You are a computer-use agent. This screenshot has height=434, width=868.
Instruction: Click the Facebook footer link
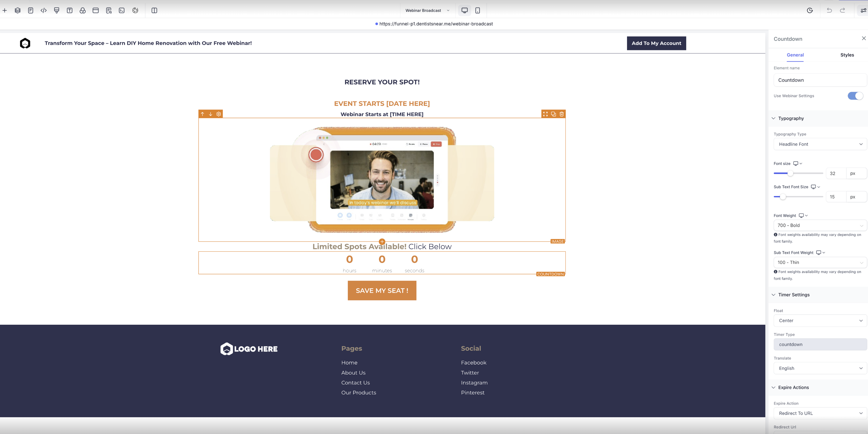[x=474, y=363]
